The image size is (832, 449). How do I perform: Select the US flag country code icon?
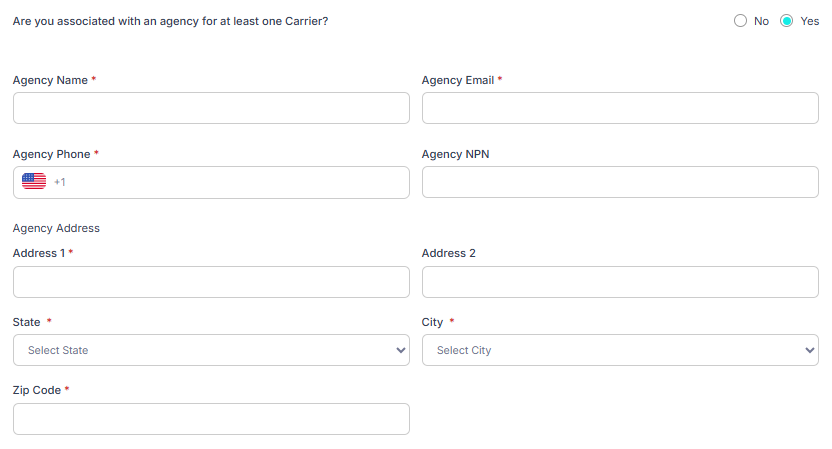pos(34,182)
